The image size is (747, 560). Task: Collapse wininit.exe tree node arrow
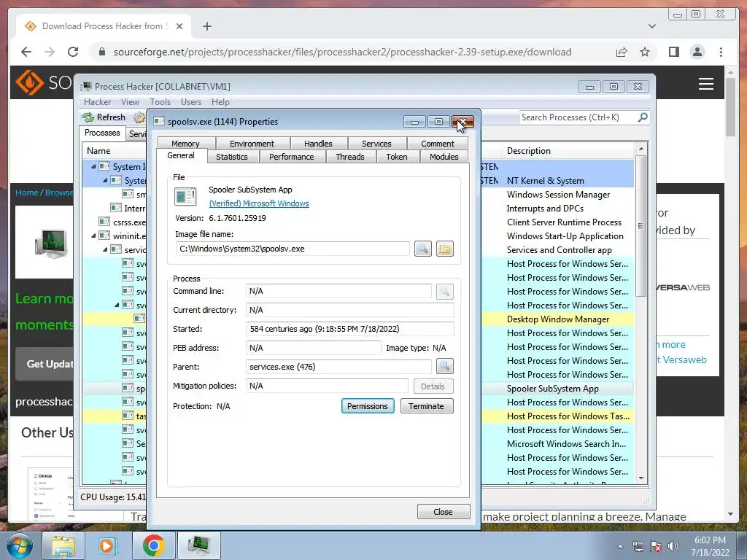[x=93, y=236]
